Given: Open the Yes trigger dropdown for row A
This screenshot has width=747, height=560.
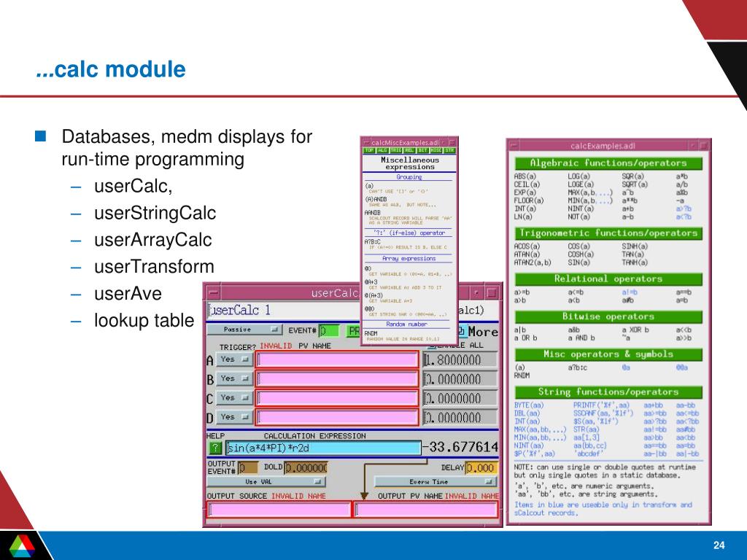Looking at the screenshot, I should point(234,359).
